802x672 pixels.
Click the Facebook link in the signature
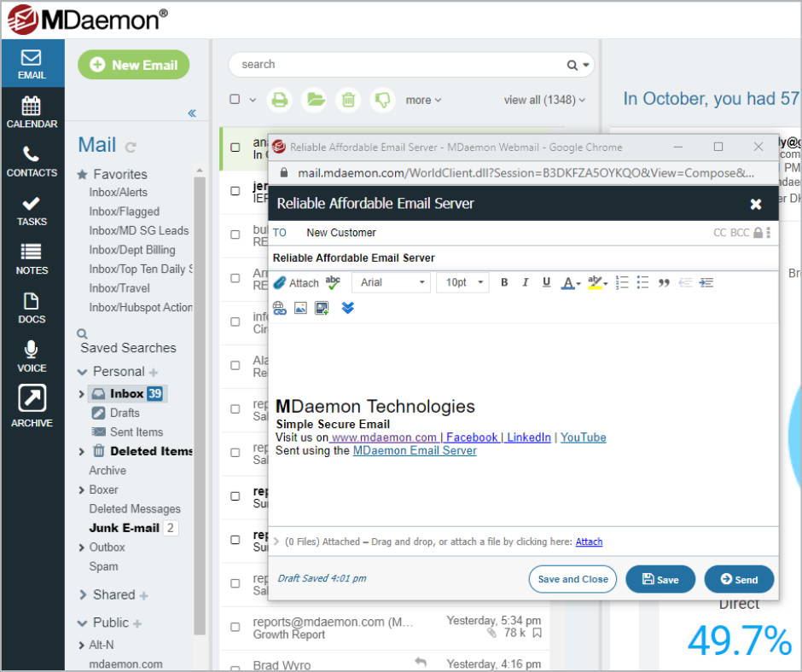pos(473,437)
